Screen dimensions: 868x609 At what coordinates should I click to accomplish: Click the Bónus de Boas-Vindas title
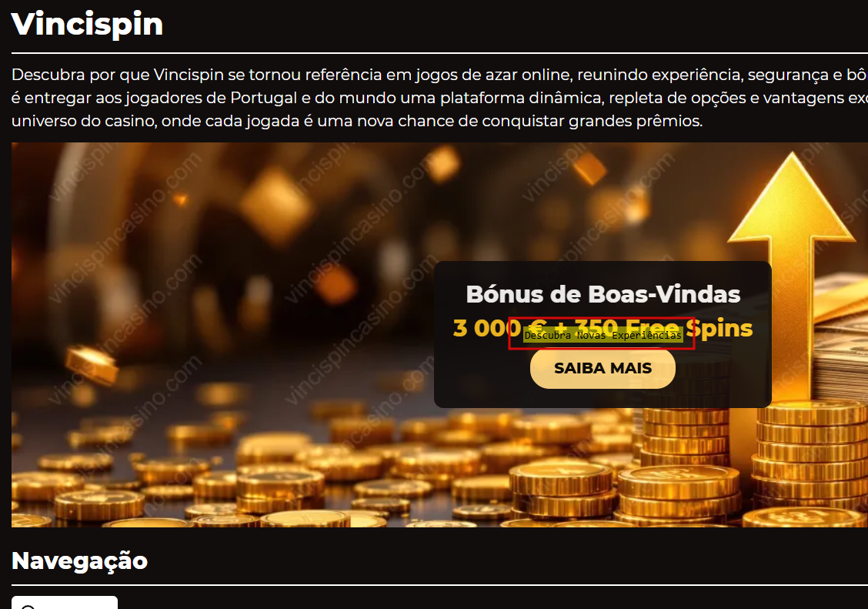(603, 295)
